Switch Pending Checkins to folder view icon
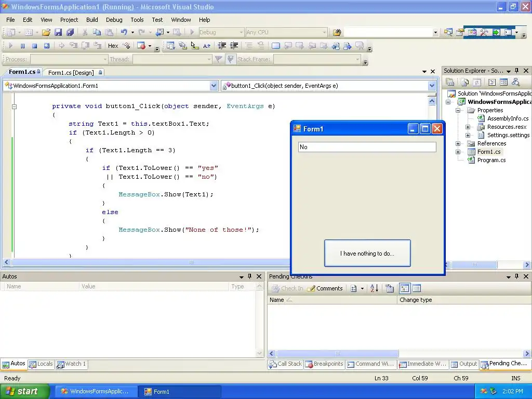This screenshot has width=532, height=399. (404, 288)
